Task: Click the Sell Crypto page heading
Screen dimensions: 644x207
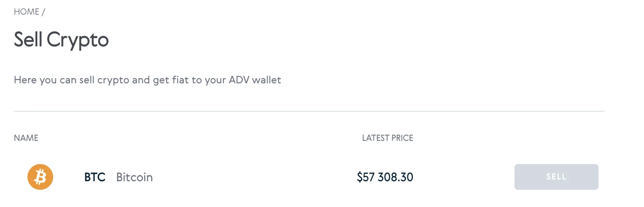Action: tap(61, 40)
